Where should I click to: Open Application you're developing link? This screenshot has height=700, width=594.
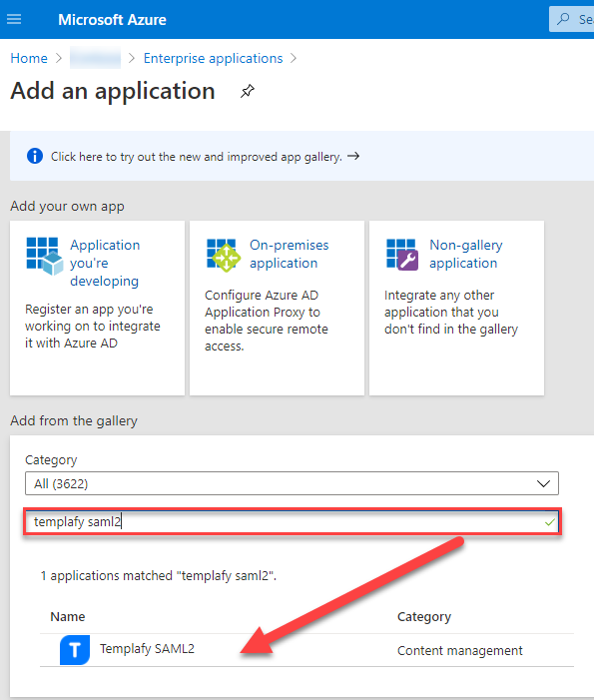tap(105, 263)
